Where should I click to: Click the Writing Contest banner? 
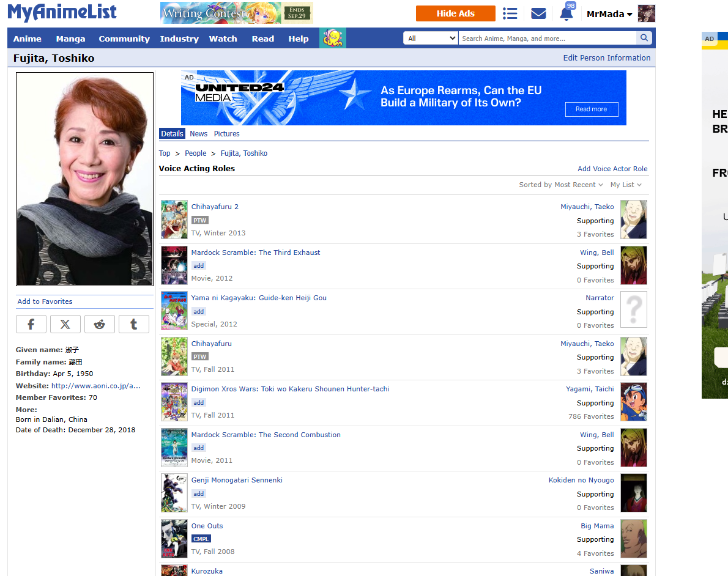(x=237, y=13)
